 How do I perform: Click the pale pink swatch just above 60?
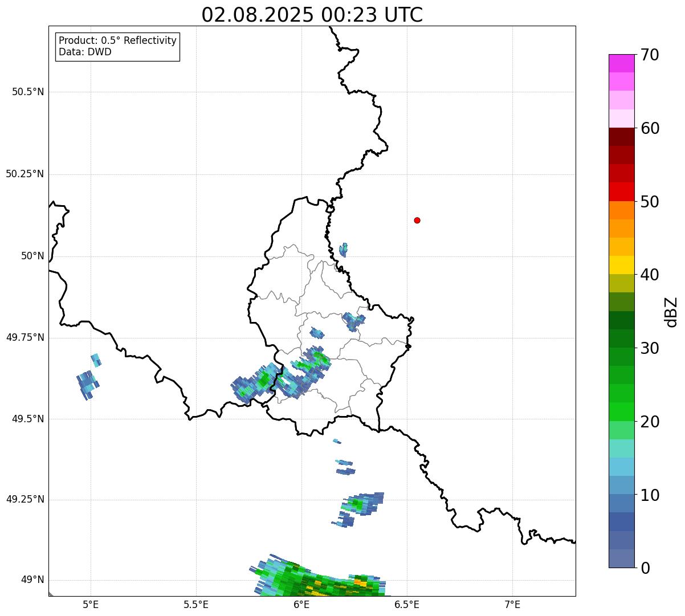tap(621, 119)
